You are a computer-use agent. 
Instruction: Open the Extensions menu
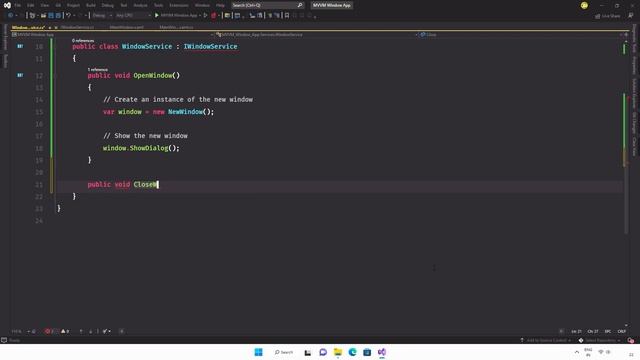click(179, 5)
